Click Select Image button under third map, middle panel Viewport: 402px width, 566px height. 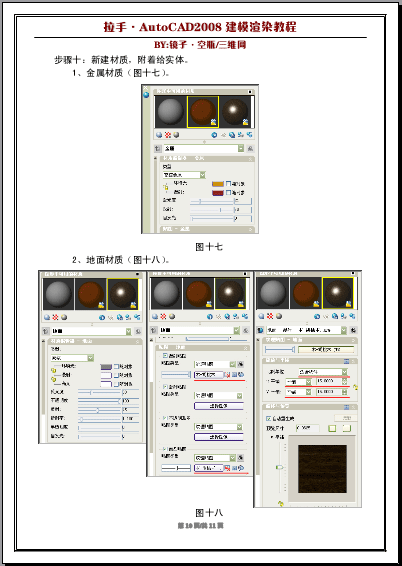click(x=219, y=437)
